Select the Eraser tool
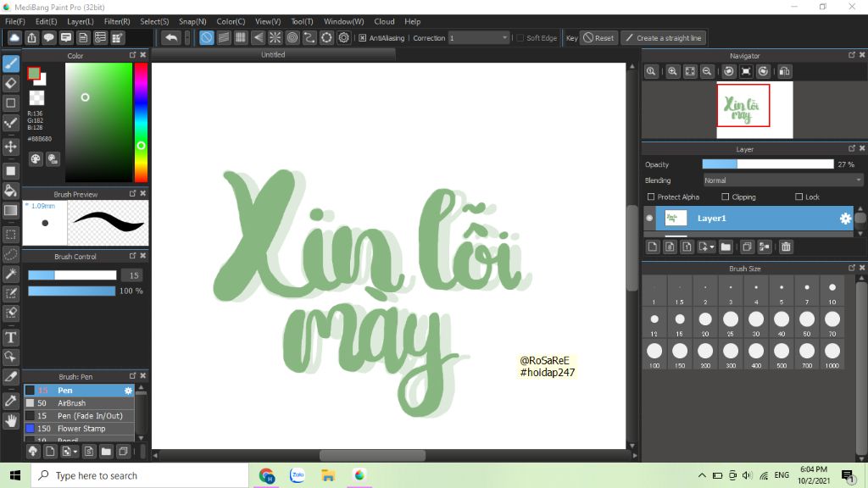 tap(11, 84)
